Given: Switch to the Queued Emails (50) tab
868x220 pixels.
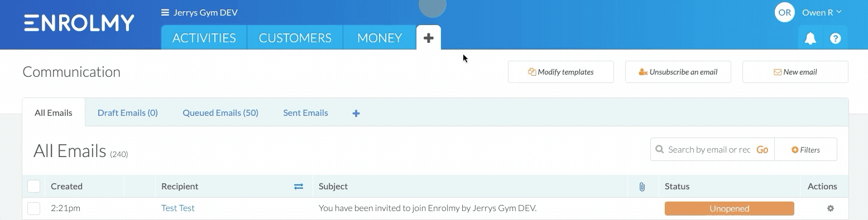Looking at the screenshot, I should point(220,113).
